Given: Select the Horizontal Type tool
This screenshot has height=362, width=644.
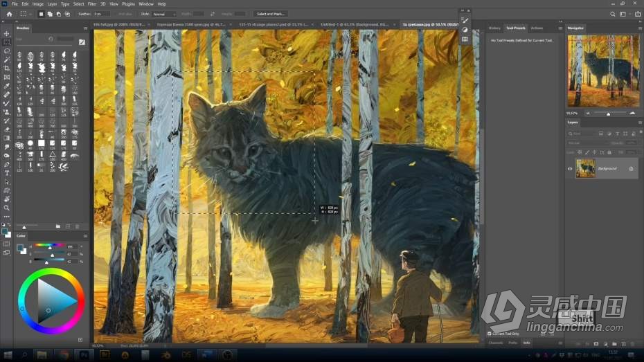Looking at the screenshot, I should click(6, 173).
